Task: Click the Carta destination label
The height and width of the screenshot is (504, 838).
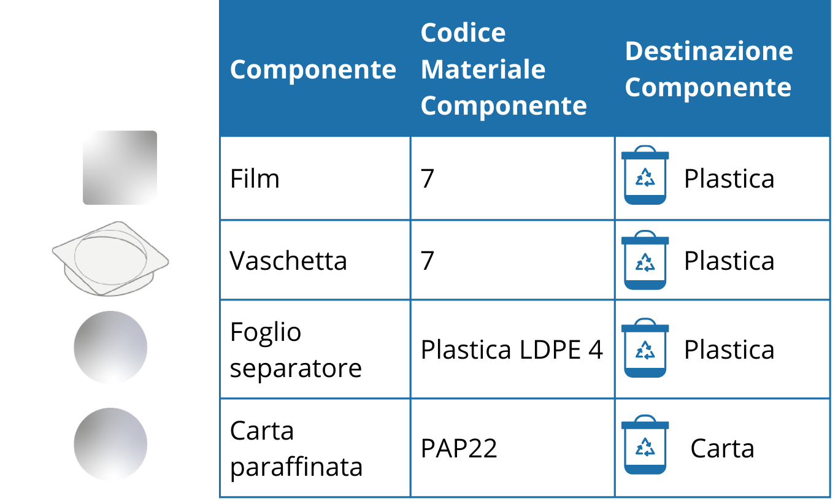Action: pyautogui.click(x=722, y=448)
